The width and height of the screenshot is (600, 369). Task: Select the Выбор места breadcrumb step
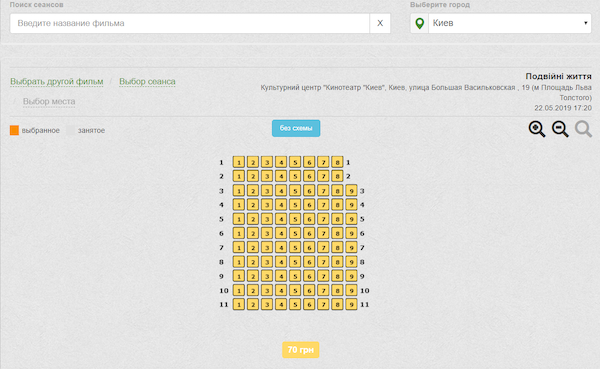(x=49, y=101)
